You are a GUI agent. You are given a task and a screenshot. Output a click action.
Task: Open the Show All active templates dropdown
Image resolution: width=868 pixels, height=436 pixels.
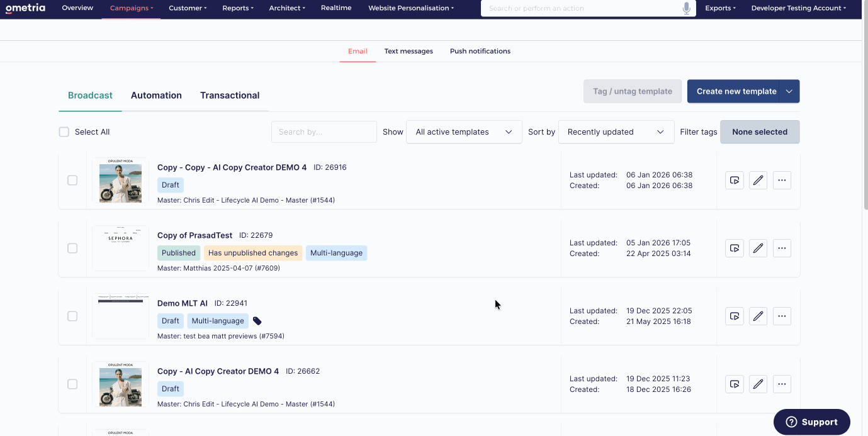(464, 131)
